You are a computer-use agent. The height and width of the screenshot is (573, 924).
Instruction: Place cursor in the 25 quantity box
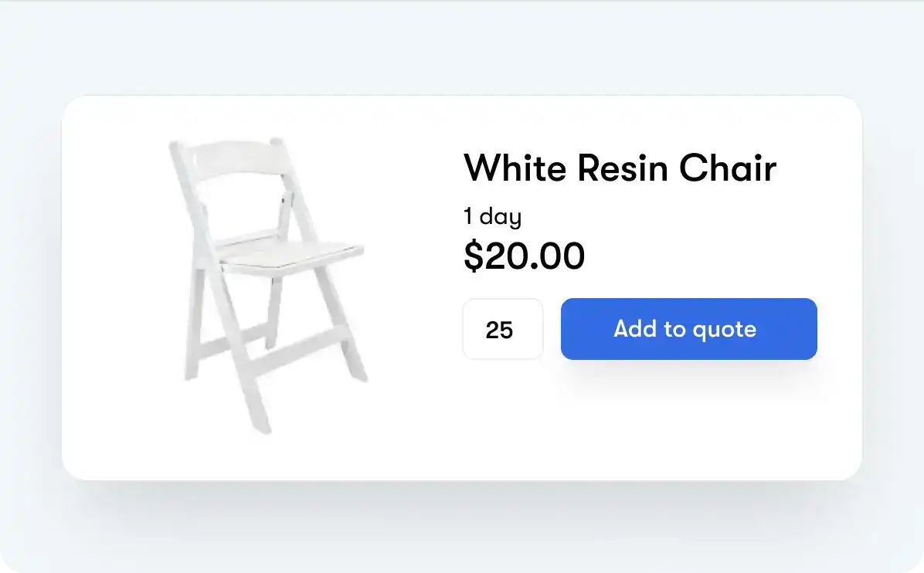coord(502,329)
